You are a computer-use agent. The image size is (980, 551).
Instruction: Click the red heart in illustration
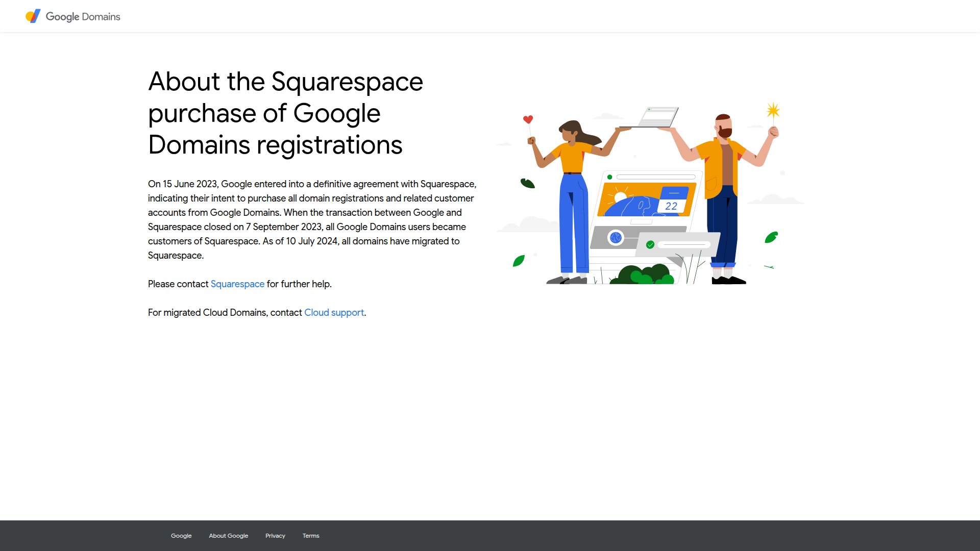point(528,119)
